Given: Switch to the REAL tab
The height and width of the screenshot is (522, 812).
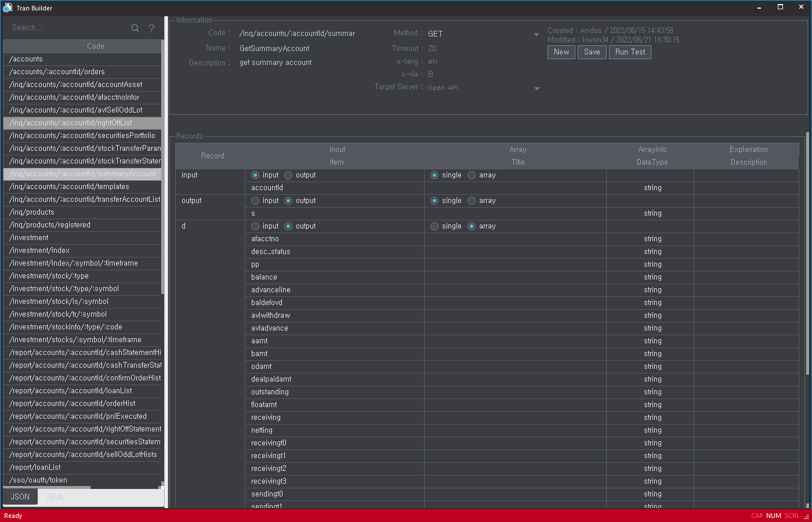Looking at the screenshot, I should click(56, 496).
